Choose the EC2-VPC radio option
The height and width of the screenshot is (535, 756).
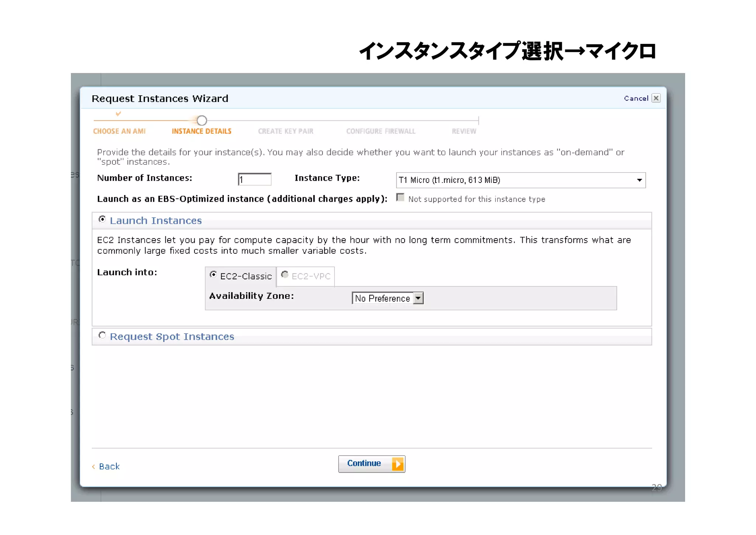(x=285, y=275)
